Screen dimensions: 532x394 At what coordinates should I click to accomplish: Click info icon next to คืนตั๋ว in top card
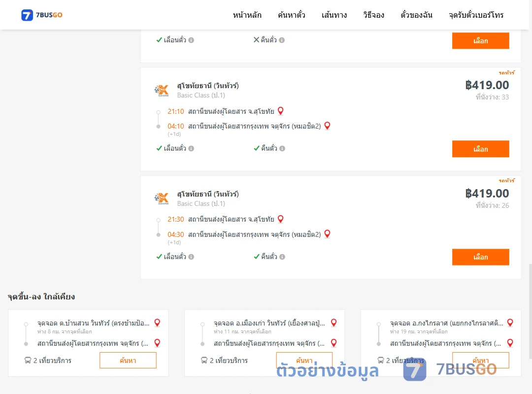point(282,40)
